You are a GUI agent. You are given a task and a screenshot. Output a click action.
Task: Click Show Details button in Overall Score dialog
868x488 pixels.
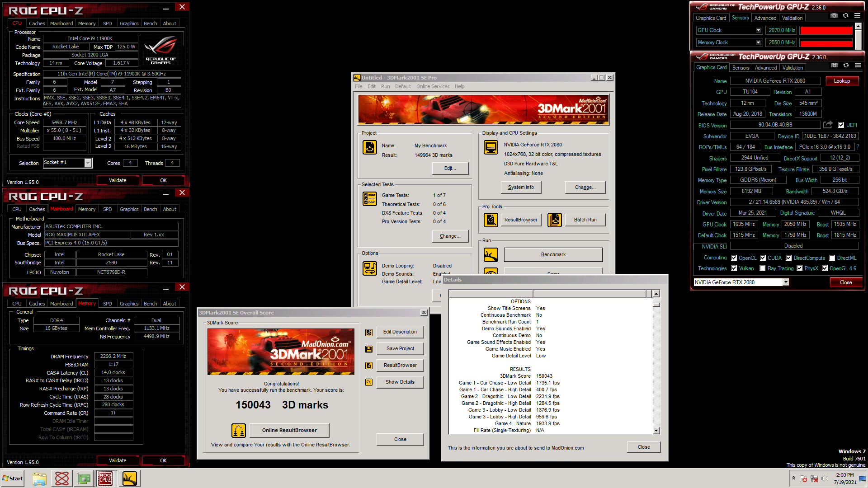point(400,382)
